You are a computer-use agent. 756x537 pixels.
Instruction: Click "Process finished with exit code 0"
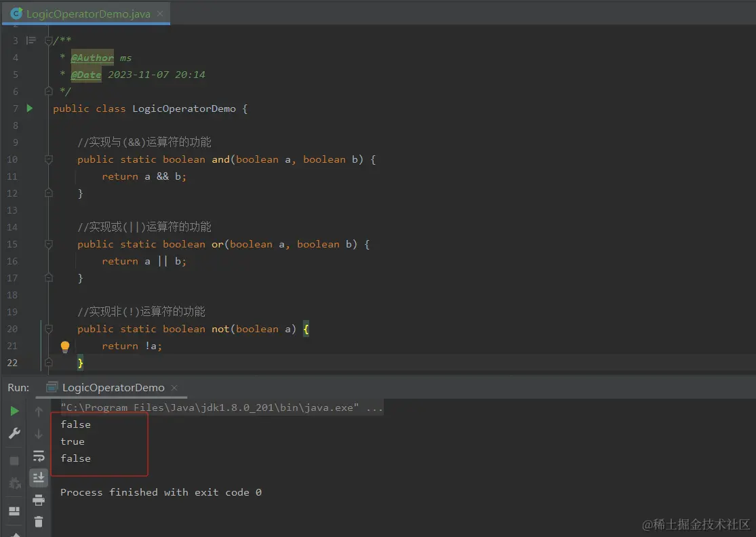point(161,492)
